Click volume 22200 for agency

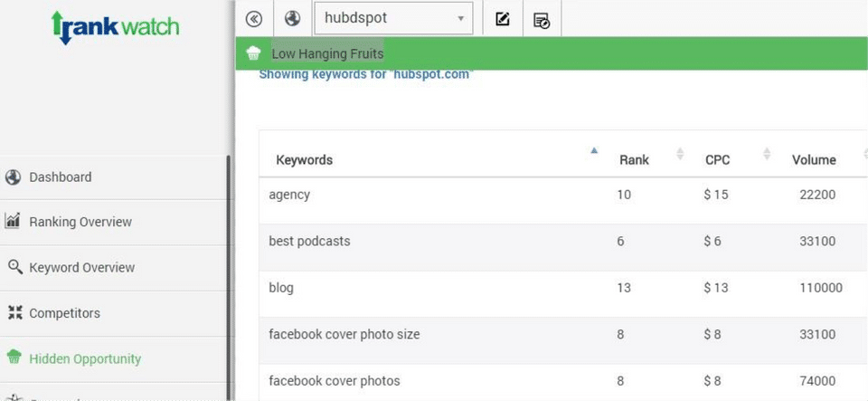click(x=817, y=195)
